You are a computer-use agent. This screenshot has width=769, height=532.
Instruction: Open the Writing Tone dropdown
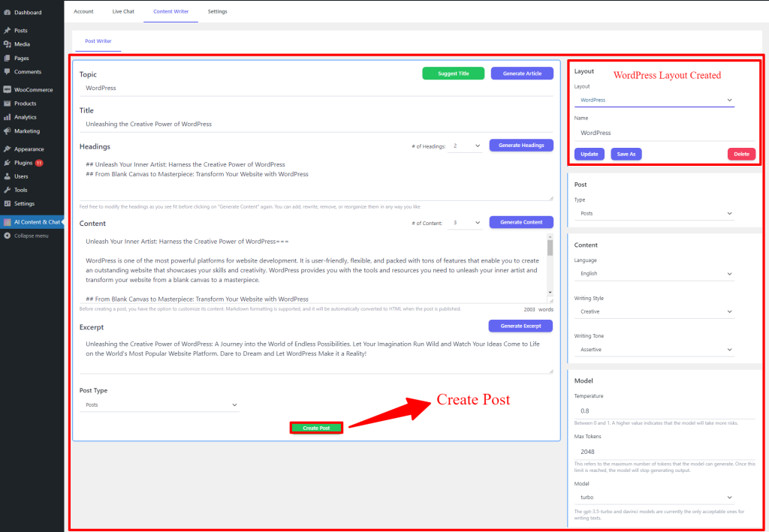pos(653,350)
